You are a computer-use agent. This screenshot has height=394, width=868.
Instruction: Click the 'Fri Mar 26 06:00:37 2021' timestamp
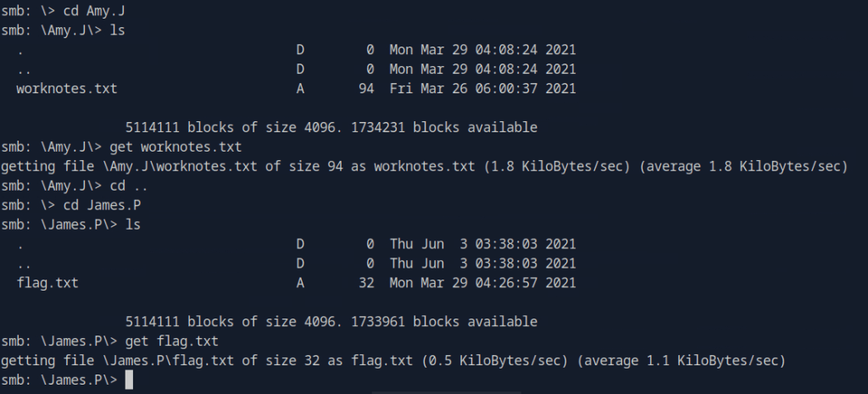click(482, 88)
